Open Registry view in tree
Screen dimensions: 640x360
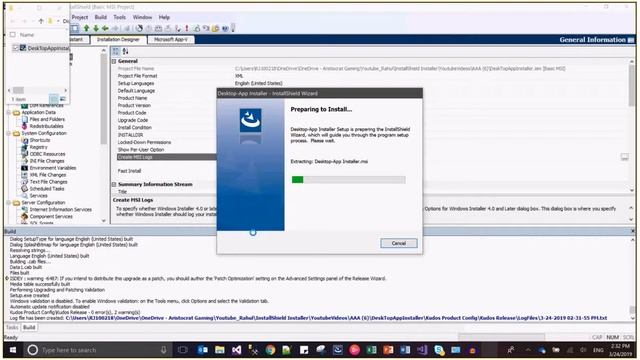[38, 147]
